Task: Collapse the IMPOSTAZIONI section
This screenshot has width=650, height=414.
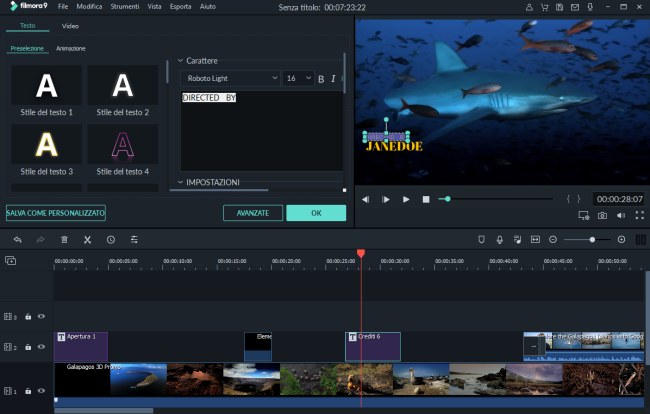Action: click(180, 182)
